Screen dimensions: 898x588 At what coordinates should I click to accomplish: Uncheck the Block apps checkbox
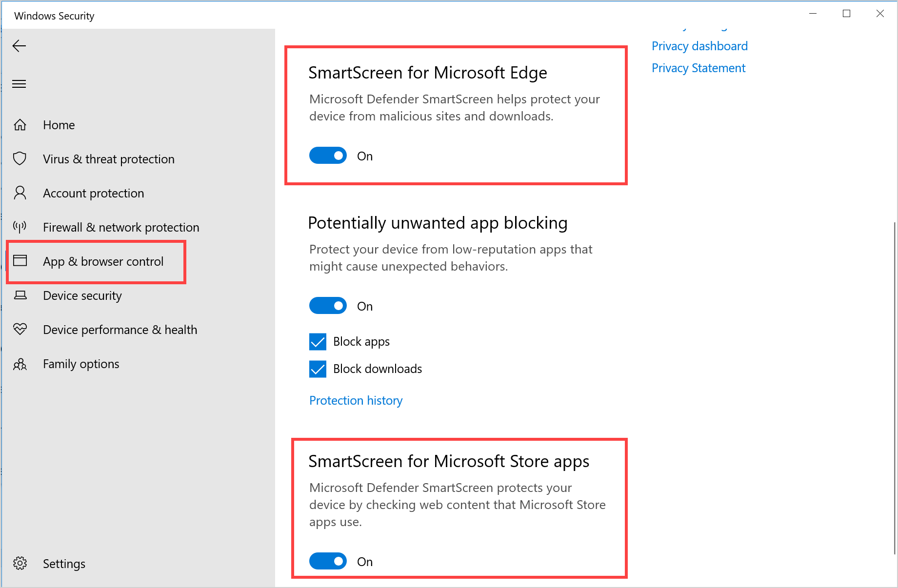[x=318, y=342]
